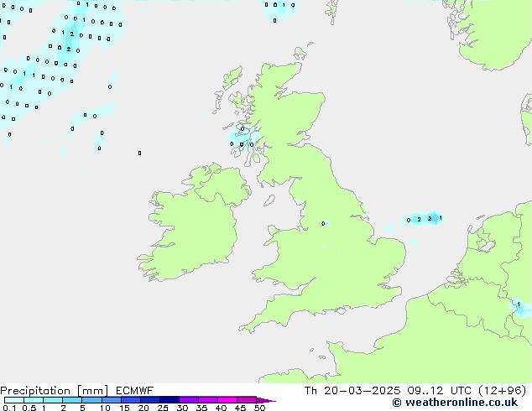Viewport: 532px width, 411px height.
Task: Select the 35–40 mm legend color swatch
Action: coord(207,400)
